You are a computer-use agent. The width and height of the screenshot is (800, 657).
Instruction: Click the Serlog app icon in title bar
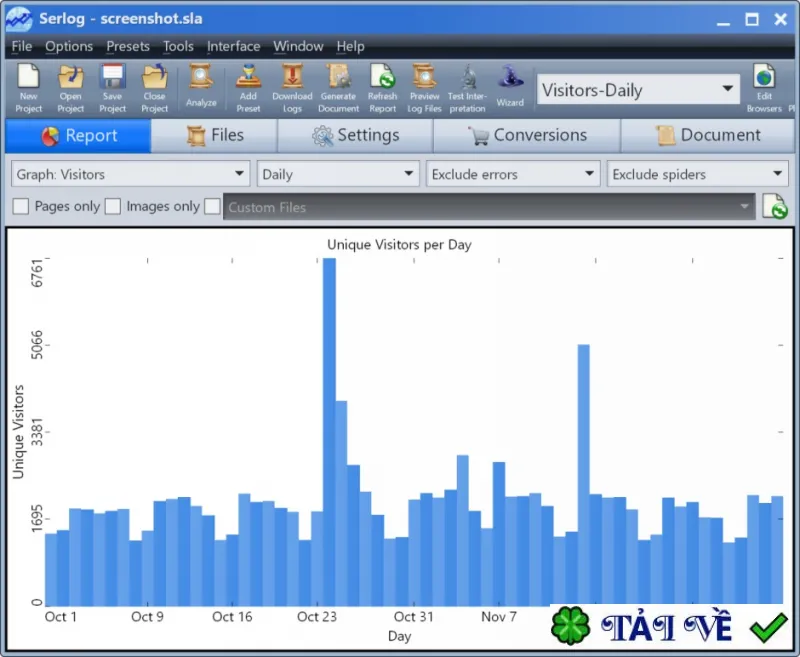click(x=19, y=19)
